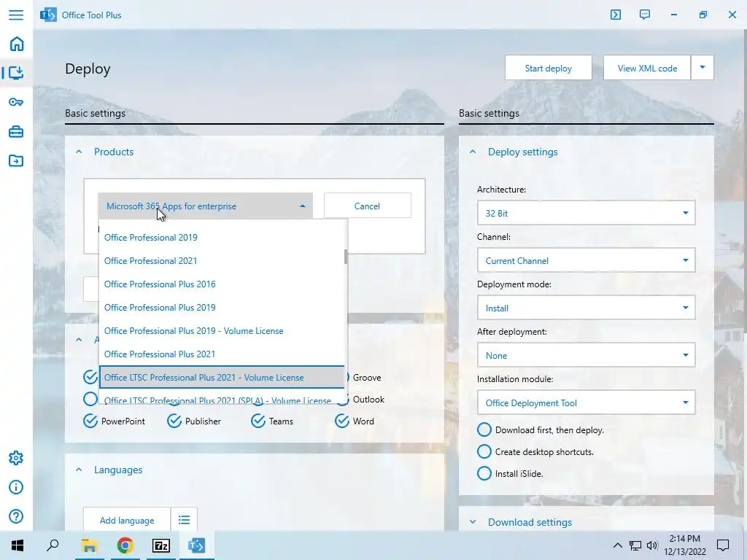Viewport: 747px width, 560px height.
Task: Open the feedback chat icon in title bar
Action: pos(645,15)
